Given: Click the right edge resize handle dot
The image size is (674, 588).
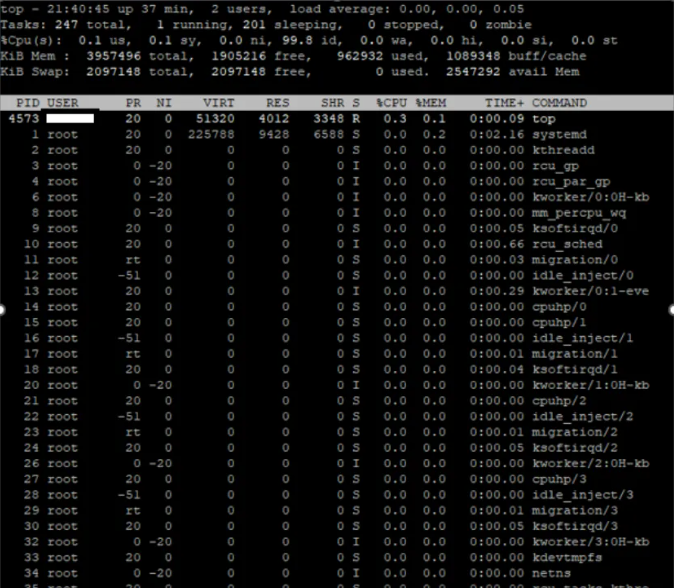Looking at the screenshot, I should point(672,309).
